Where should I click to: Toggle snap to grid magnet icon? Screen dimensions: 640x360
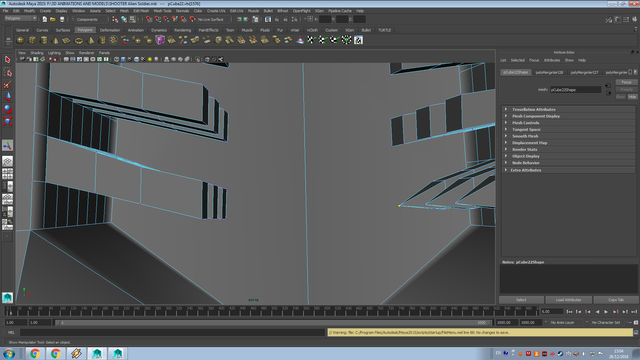coord(149,19)
